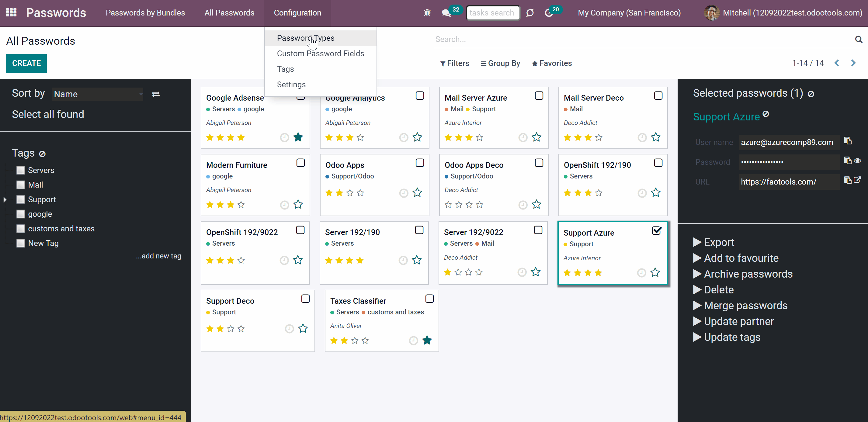Go to previous page of passwords
Screen dimensions: 868x422
[837, 63]
